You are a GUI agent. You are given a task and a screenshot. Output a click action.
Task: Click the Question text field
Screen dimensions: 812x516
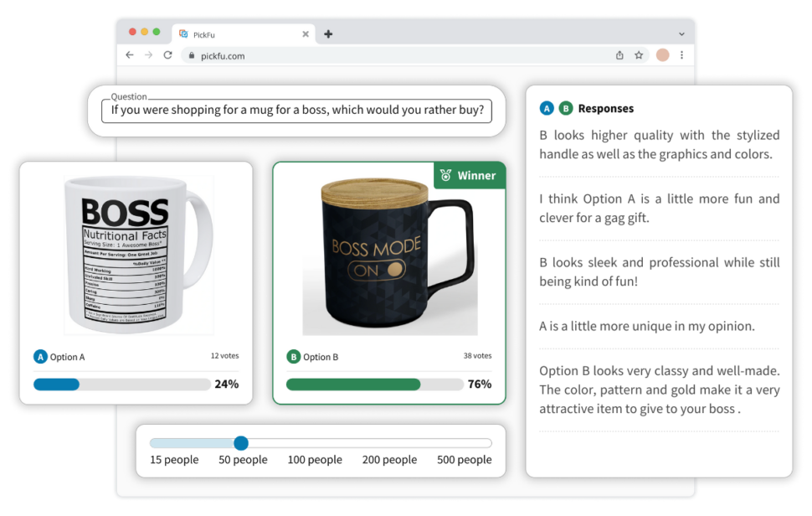pos(296,111)
